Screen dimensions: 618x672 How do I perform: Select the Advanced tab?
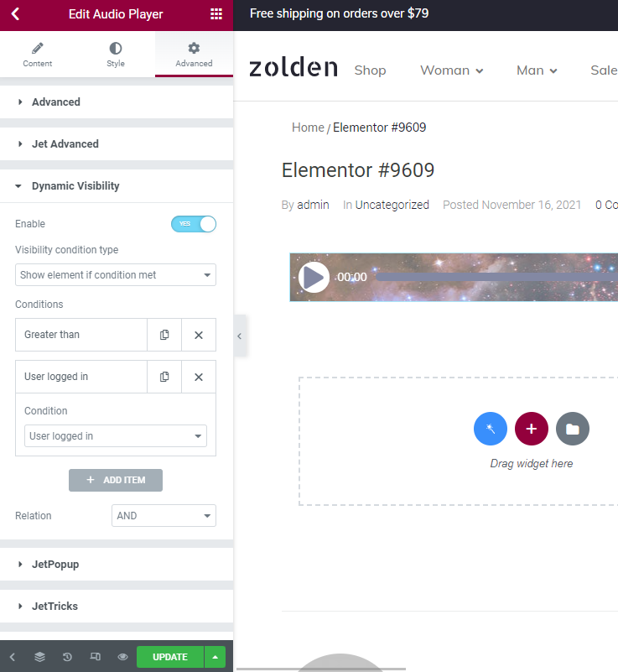(x=194, y=55)
